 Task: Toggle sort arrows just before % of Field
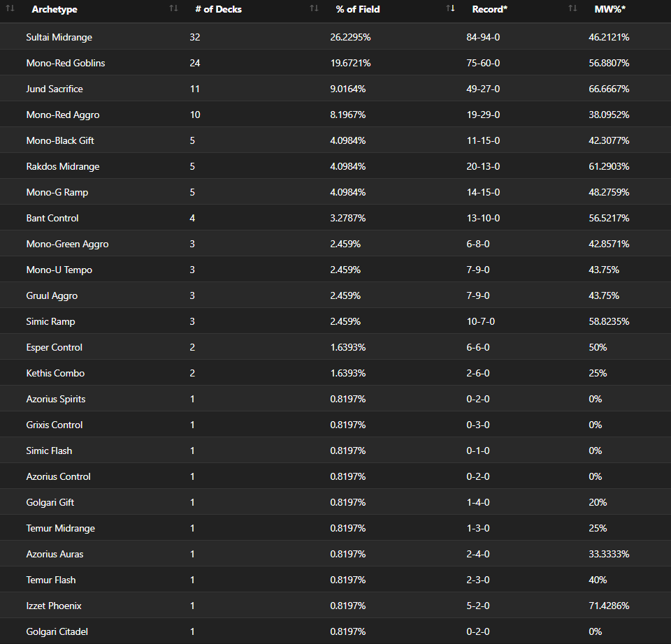(314, 8)
